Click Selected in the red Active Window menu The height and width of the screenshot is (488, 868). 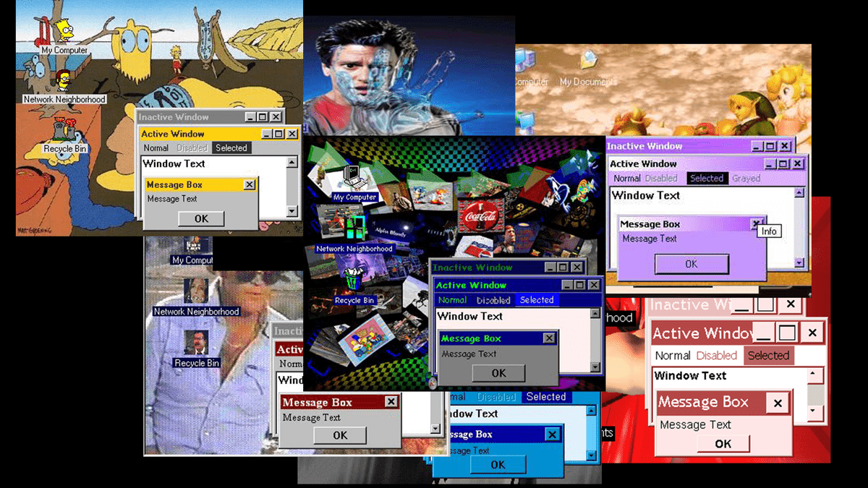(x=769, y=355)
